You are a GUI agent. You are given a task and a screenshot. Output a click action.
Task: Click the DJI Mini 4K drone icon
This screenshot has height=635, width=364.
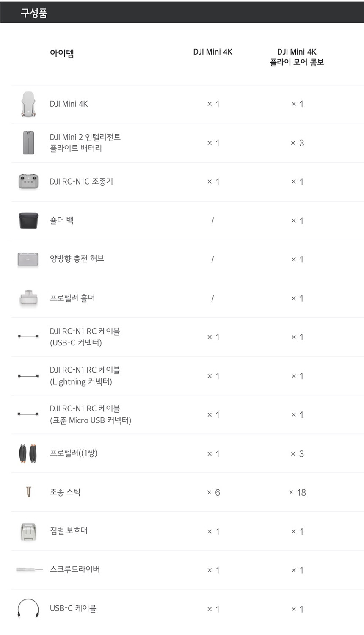[x=28, y=104]
